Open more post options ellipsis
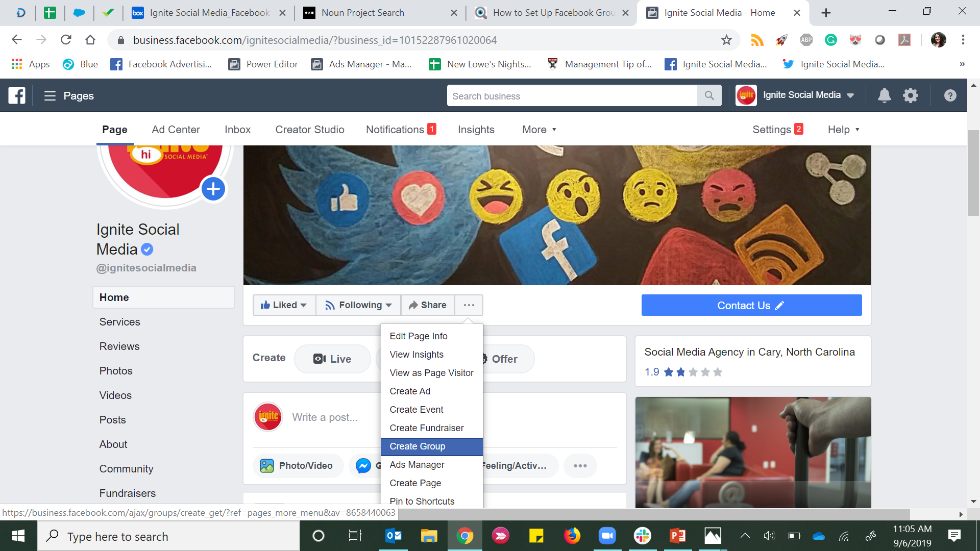Image resolution: width=980 pixels, height=551 pixels. tap(580, 466)
